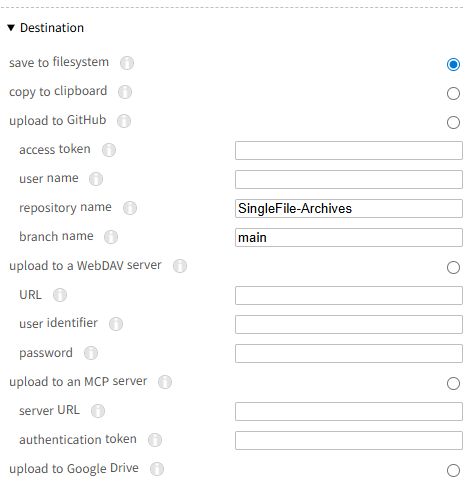Select upload to Google Drive option

[453, 470]
